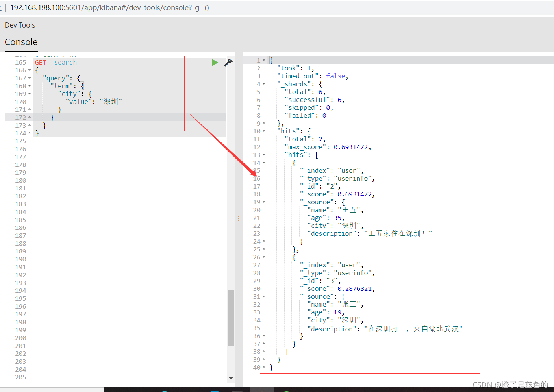The image size is (554, 392).
Task: Collapse the "query" block at line 167
Action: (30, 78)
